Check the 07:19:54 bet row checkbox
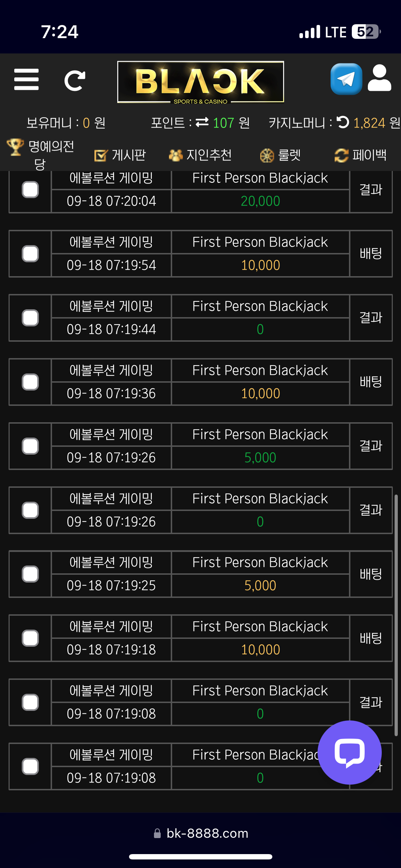Viewport: 401px width, 868px height. click(x=30, y=254)
